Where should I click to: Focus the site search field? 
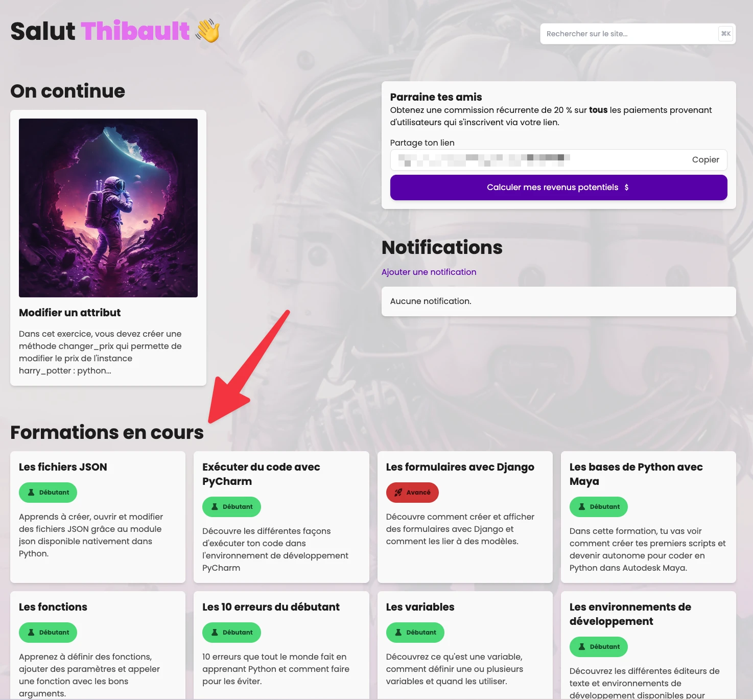tap(628, 34)
